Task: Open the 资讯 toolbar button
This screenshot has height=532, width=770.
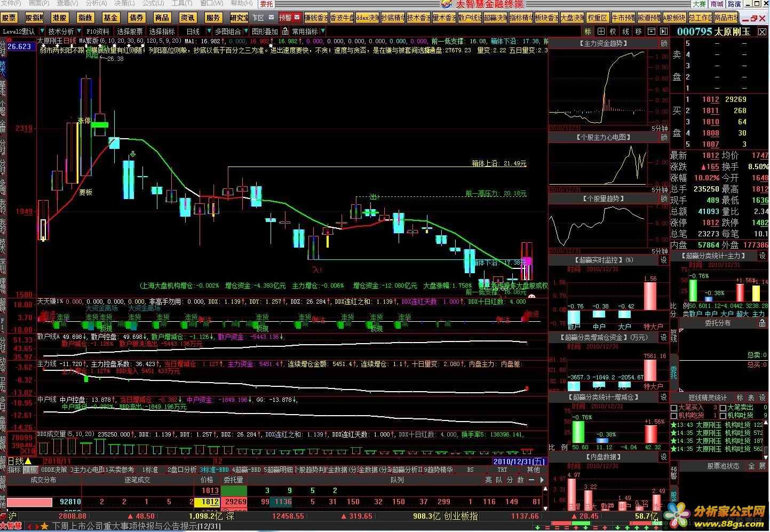Action: point(187,18)
